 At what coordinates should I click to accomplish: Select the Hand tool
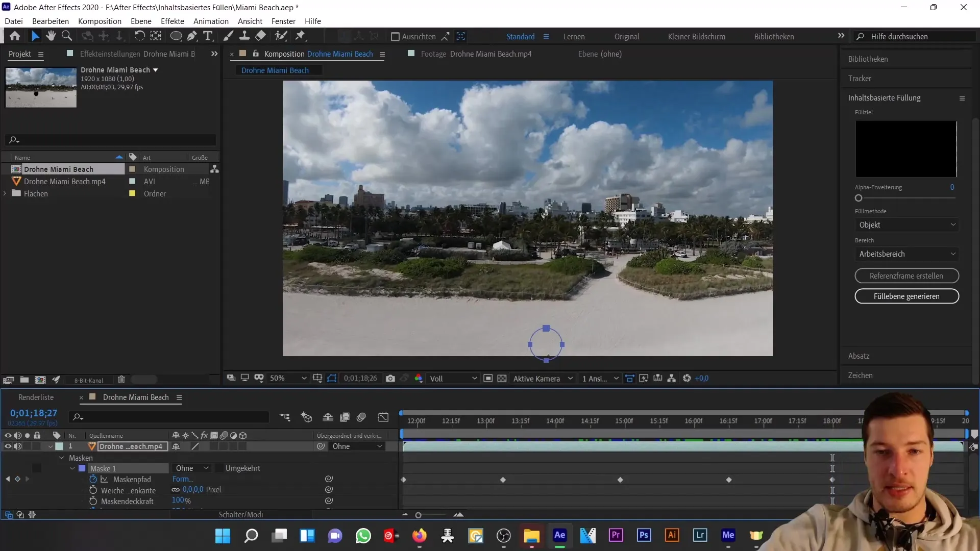point(51,36)
